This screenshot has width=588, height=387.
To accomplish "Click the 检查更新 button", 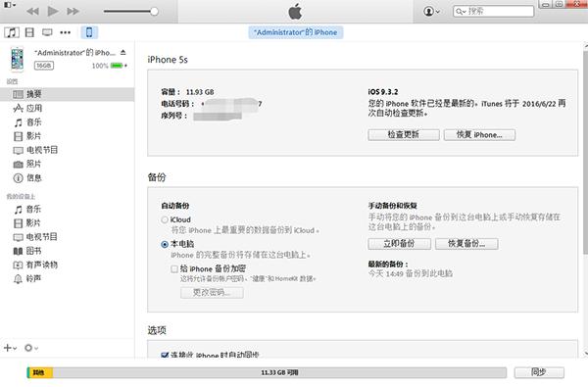I will point(404,134).
